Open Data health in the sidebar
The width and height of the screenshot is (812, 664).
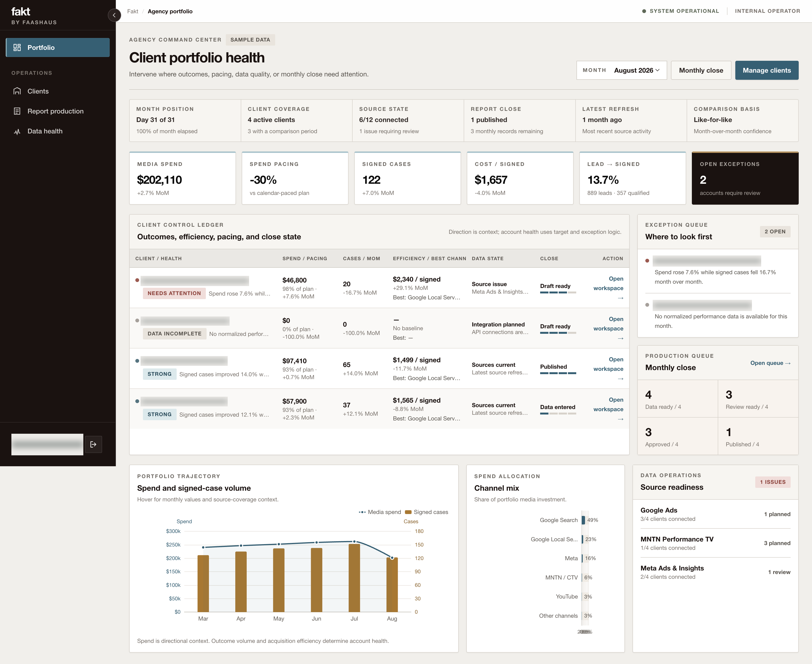pyautogui.click(x=58, y=131)
